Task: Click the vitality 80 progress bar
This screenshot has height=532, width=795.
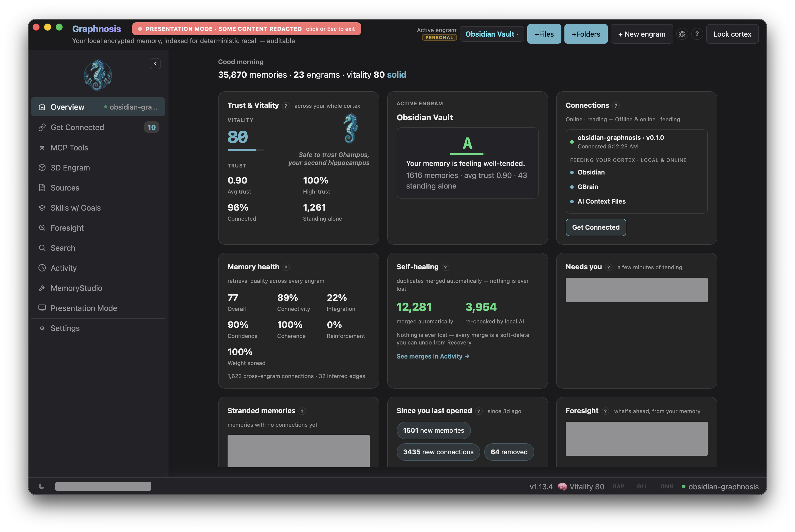Action: point(245,150)
